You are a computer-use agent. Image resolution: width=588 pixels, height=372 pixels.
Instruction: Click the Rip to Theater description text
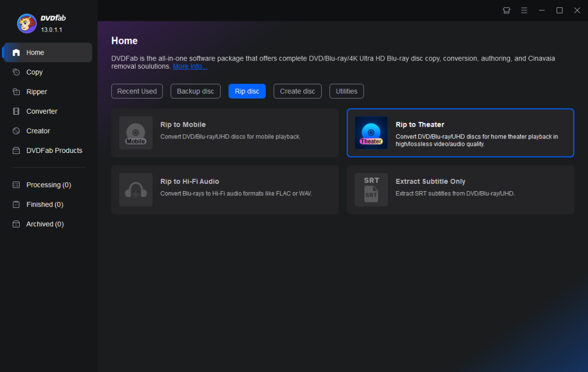click(477, 140)
